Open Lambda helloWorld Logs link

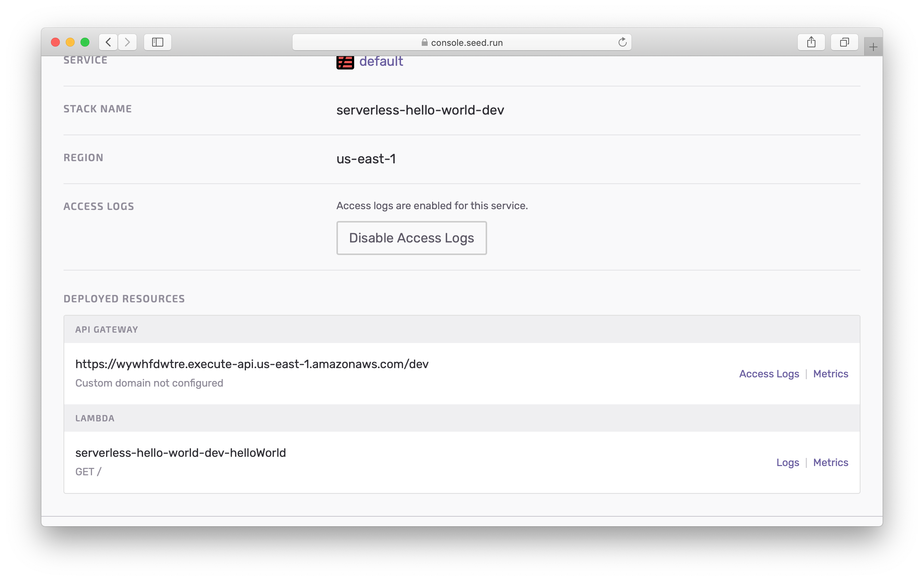pos(787,462)
